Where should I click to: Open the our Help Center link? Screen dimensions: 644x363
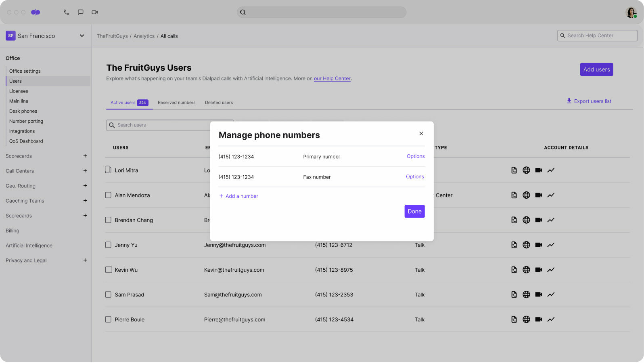point(332,79)
